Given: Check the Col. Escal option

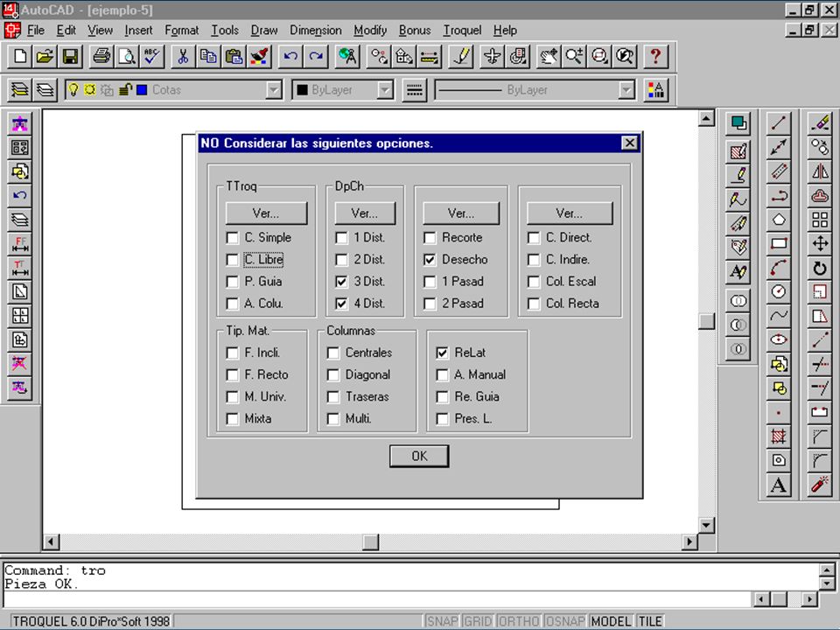Looking at the screenshot, I should pyautogui.click(x=534, y=281).
